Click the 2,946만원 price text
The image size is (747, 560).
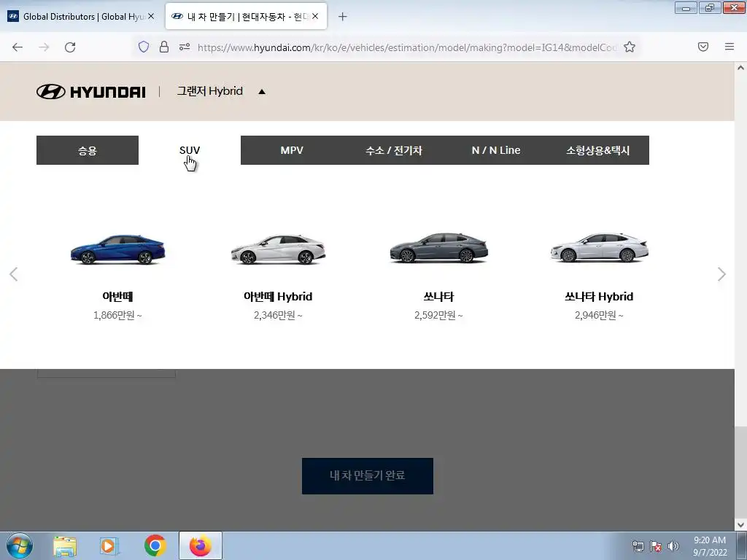coord(600,315)
